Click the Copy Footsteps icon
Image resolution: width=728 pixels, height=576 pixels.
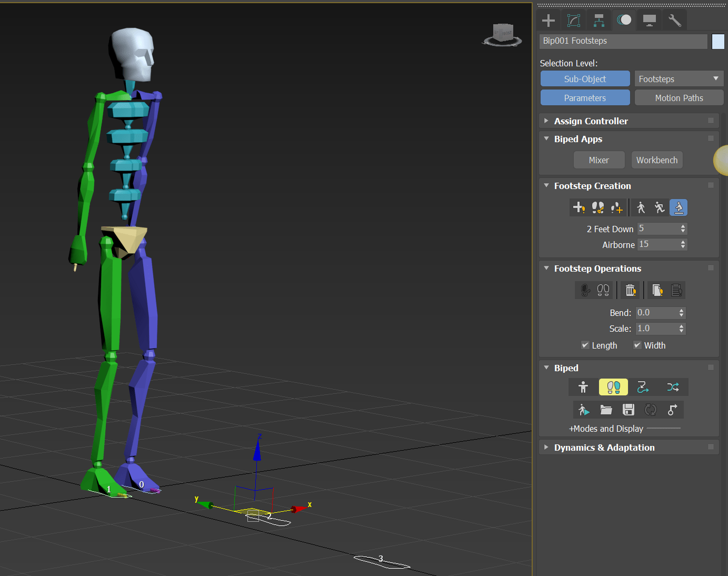click(657, 290)
